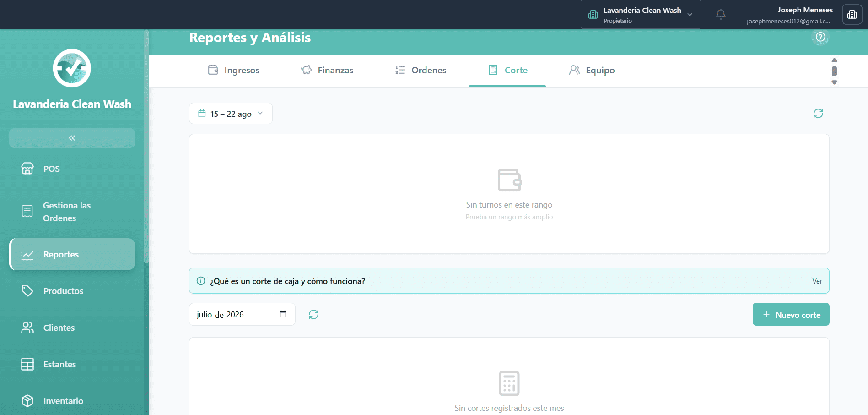Click the help question mark icon
This screenshot has height=415, width=868.
[x=820, y=37]
